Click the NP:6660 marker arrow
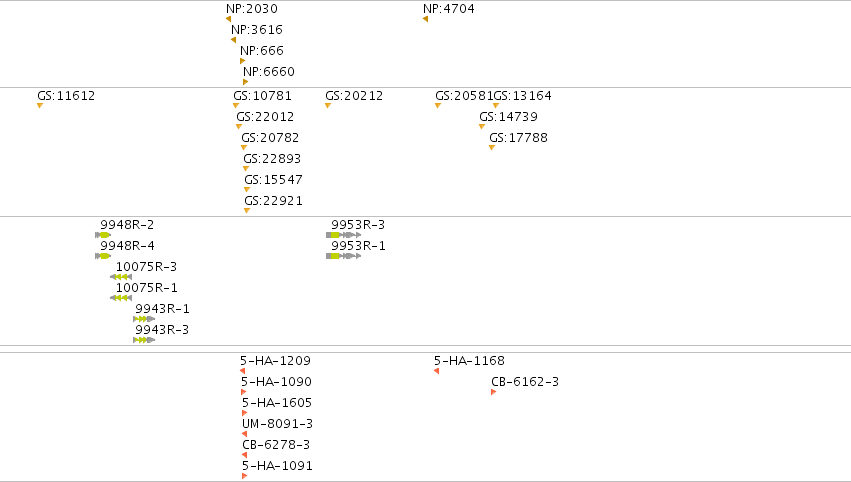 pyautogui.click(x=245, y=82)
